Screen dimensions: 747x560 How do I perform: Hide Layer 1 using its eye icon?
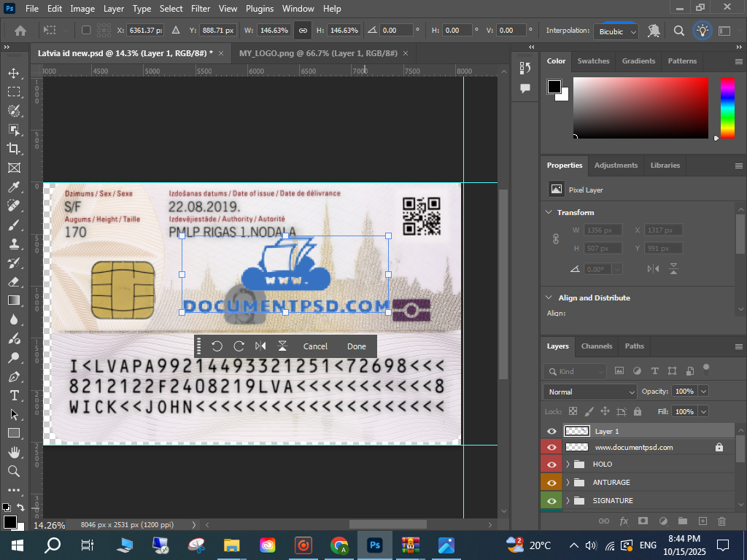pos(551,432)
